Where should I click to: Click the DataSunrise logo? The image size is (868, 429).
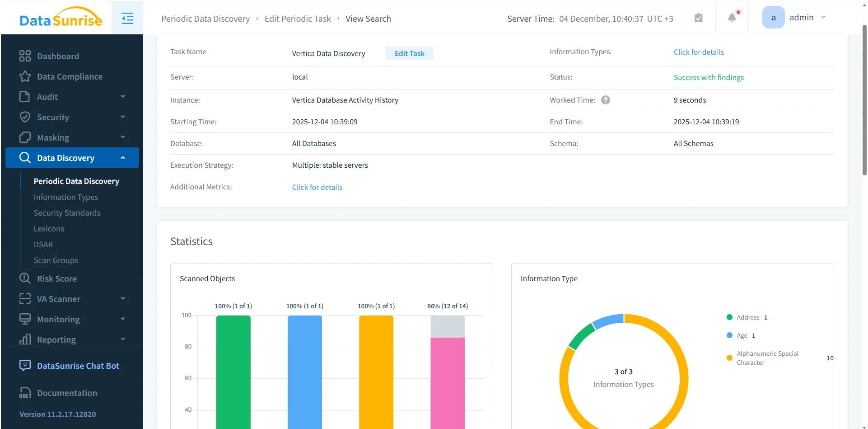tap(61, 17)
